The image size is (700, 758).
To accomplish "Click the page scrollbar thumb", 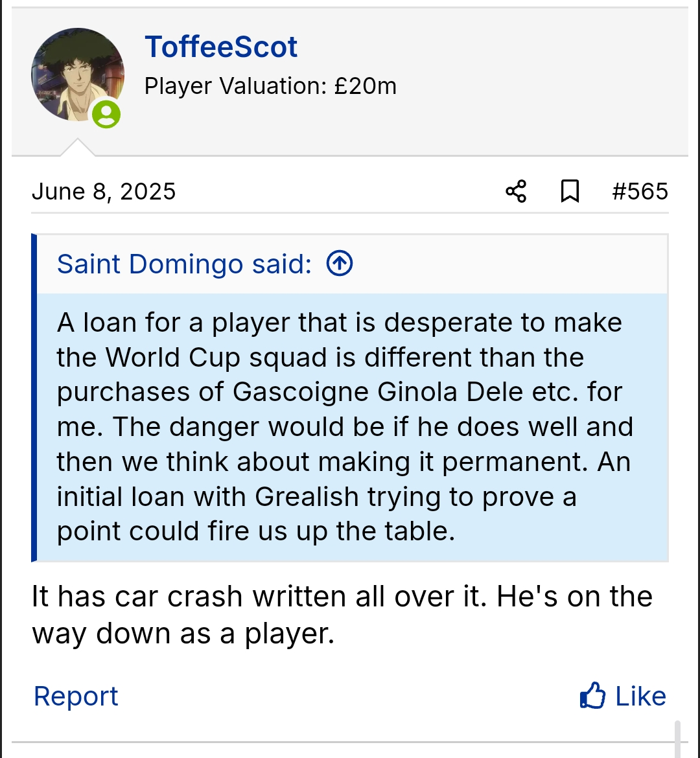I will 677,739.
